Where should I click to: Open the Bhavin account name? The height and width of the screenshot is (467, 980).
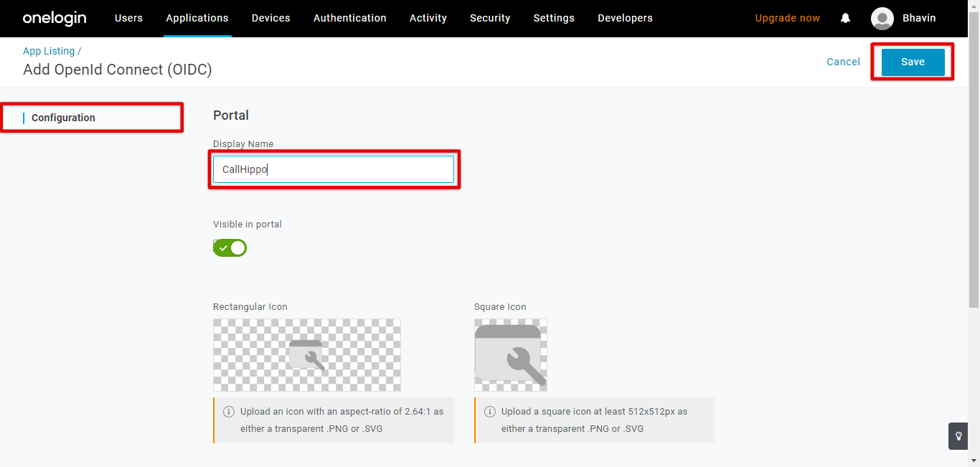coord(919,18)
